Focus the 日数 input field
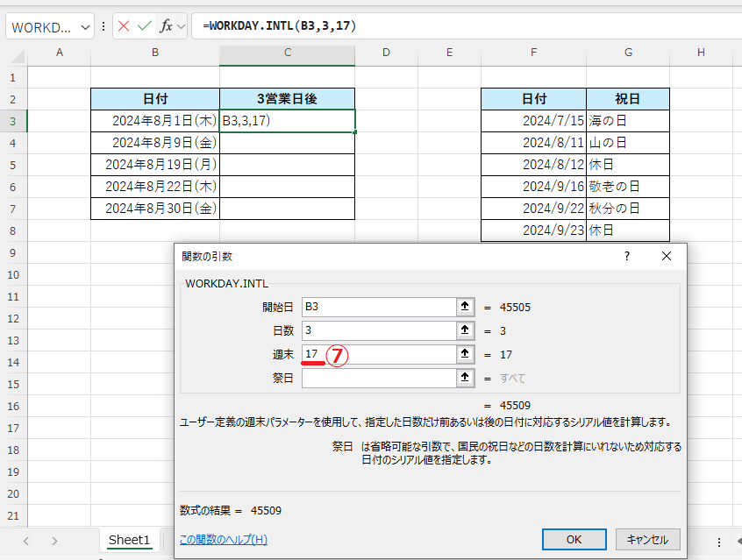Screen dimensions: 742x560 click(379, 330)
